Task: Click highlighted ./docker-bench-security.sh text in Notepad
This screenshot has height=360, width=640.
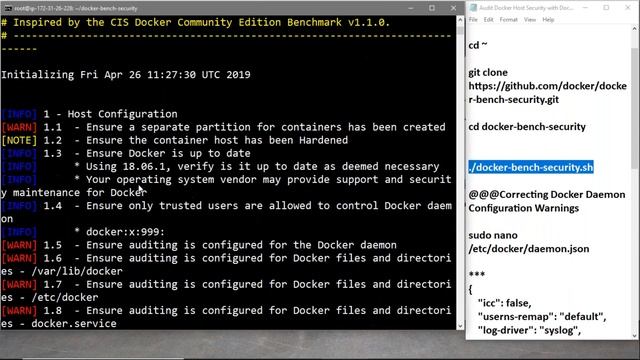Action: 531,167
